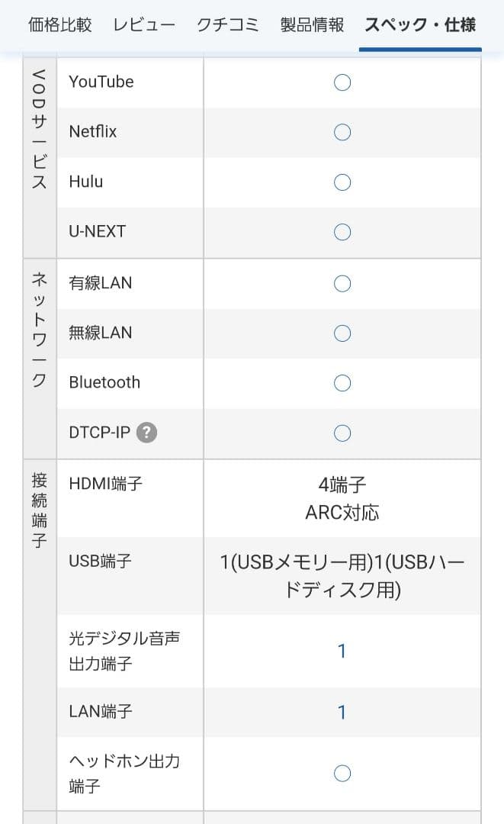The width and height of the screenshot is (504, 824).
Task: Click the U-NEXT availability circle mark
Action: (x=342, y=231)
